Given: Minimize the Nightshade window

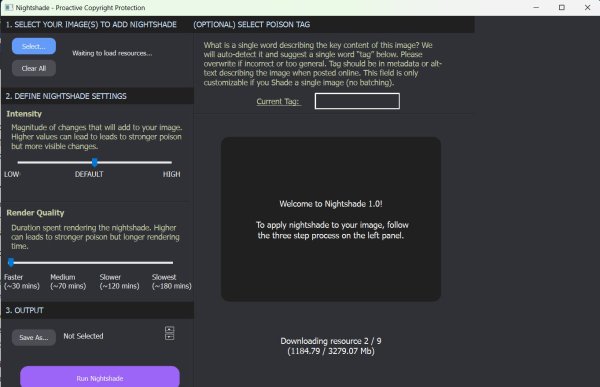Looking at the screenshot, I should tap(536, 7).
